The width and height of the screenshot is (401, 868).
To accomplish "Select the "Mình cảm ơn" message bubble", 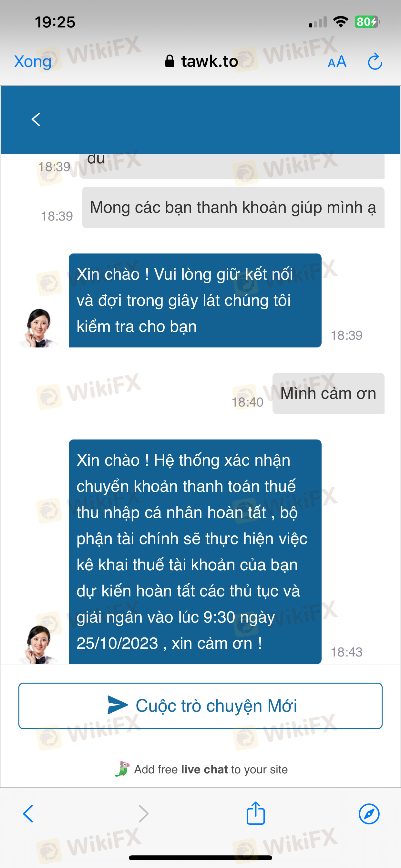I will click(x=328, y=393).
